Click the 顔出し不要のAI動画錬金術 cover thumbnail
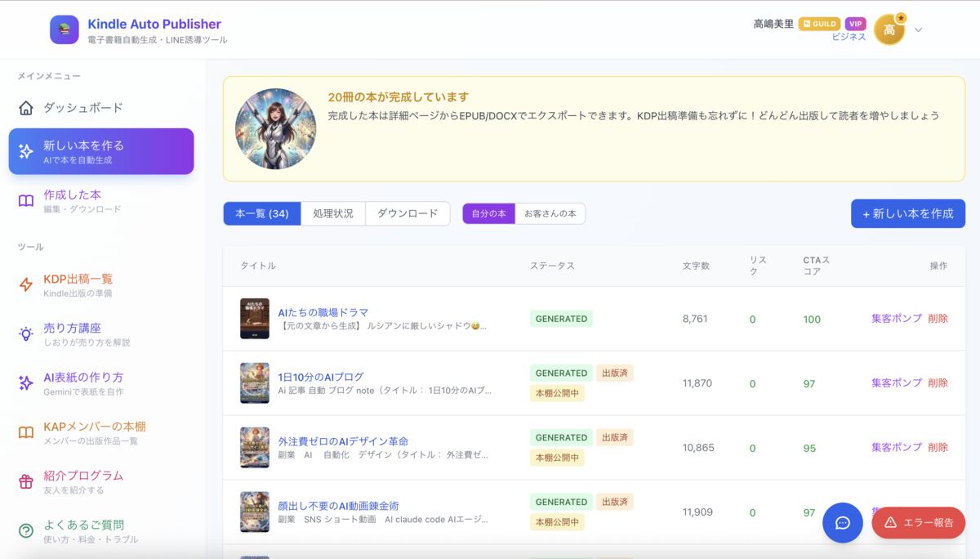980x559 pixels. pos(255,512)
